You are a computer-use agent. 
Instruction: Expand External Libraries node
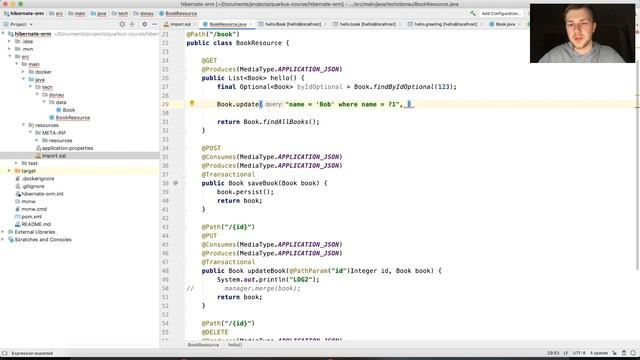(3, 232)
